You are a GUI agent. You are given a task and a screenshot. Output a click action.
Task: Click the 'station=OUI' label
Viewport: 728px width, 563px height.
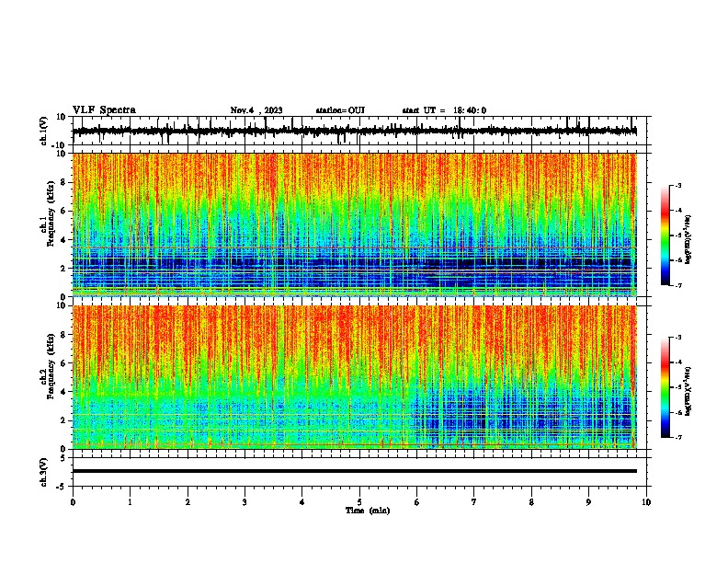tap(340, 110)
